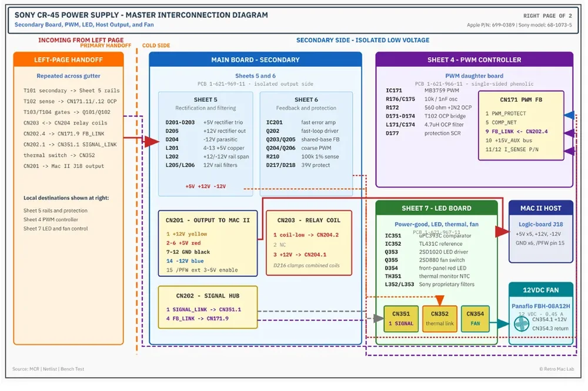Click the MAC II HOST header

[541, 208]
